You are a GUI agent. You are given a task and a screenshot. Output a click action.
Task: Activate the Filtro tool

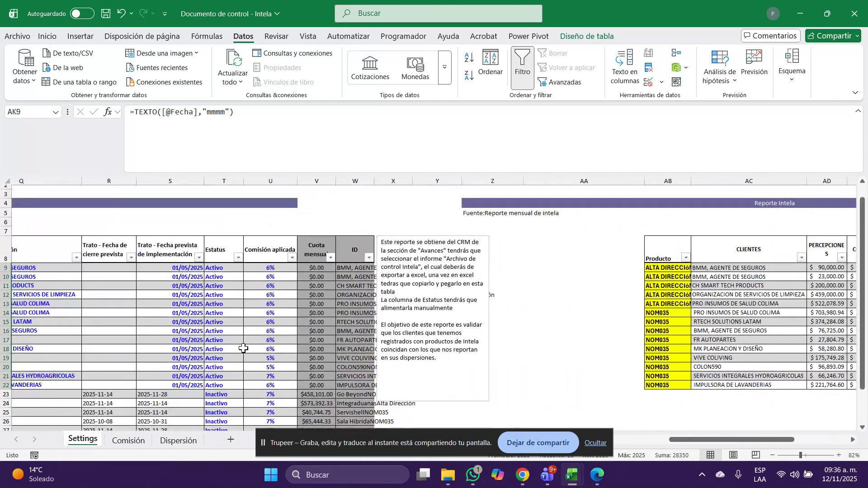522,67
